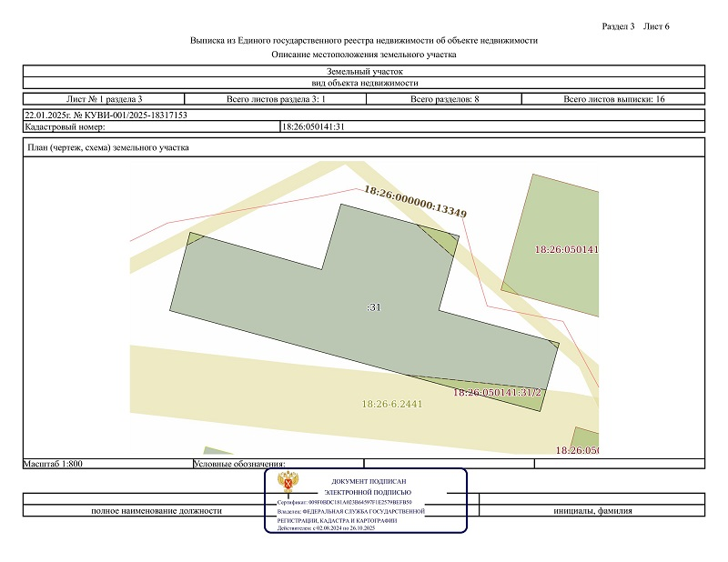
Task: Click the parcel label :31 on the plan
Action: [373, 307]
